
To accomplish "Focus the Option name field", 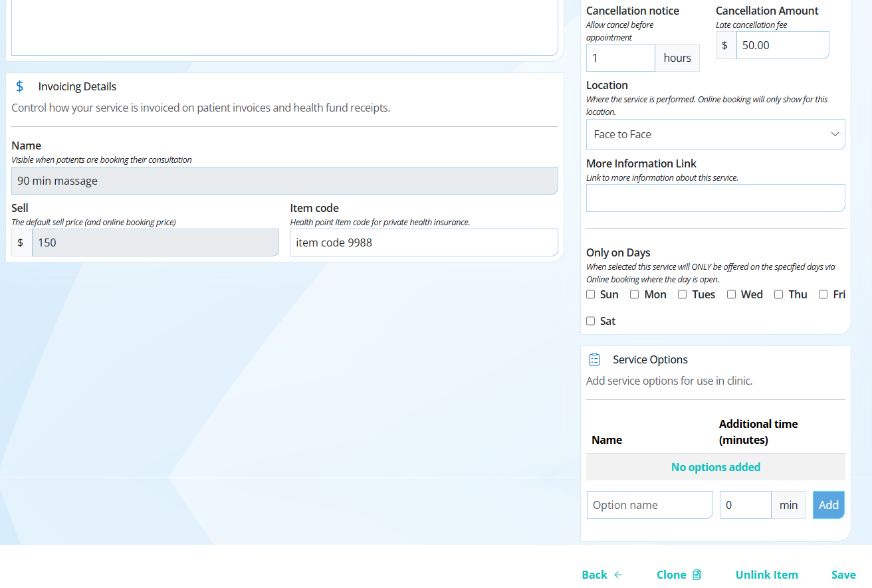I will 650,505.
